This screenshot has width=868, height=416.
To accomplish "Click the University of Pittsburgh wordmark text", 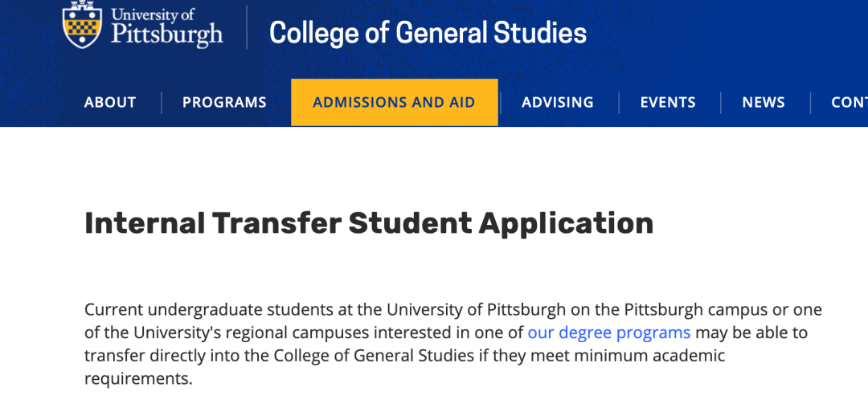I will 166,28.
